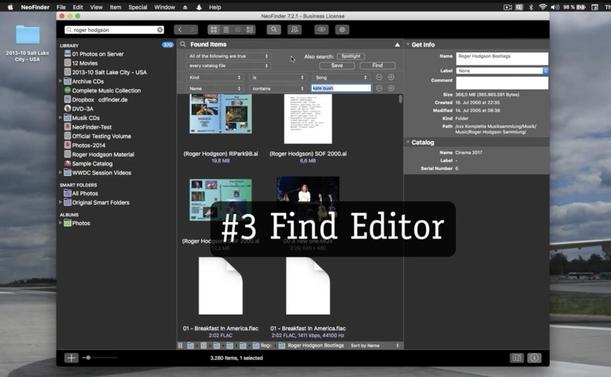611x377 pixels.
Task: Expand the Archive CDs catalog folder
Action: coord(60,81)
